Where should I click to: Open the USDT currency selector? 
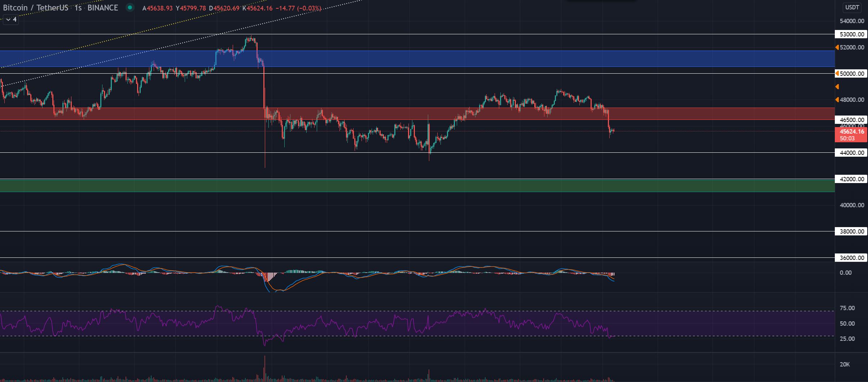pos(852,8)
